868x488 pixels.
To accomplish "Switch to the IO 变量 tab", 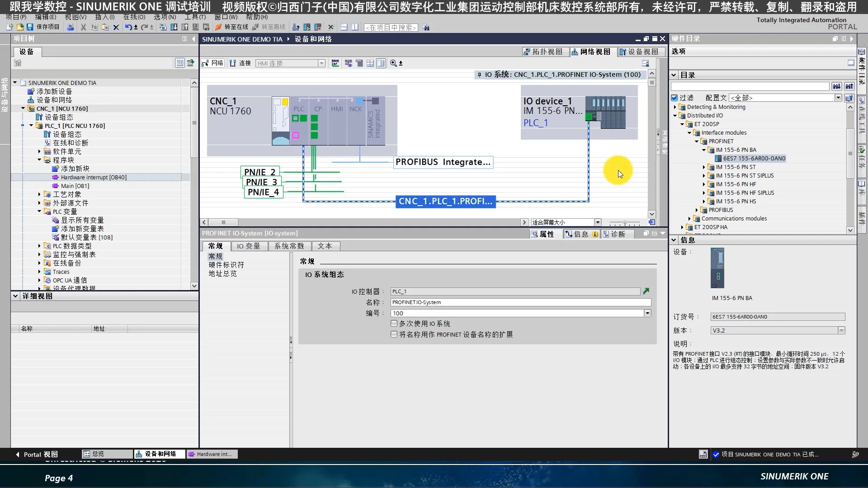I will click(249, 246).
